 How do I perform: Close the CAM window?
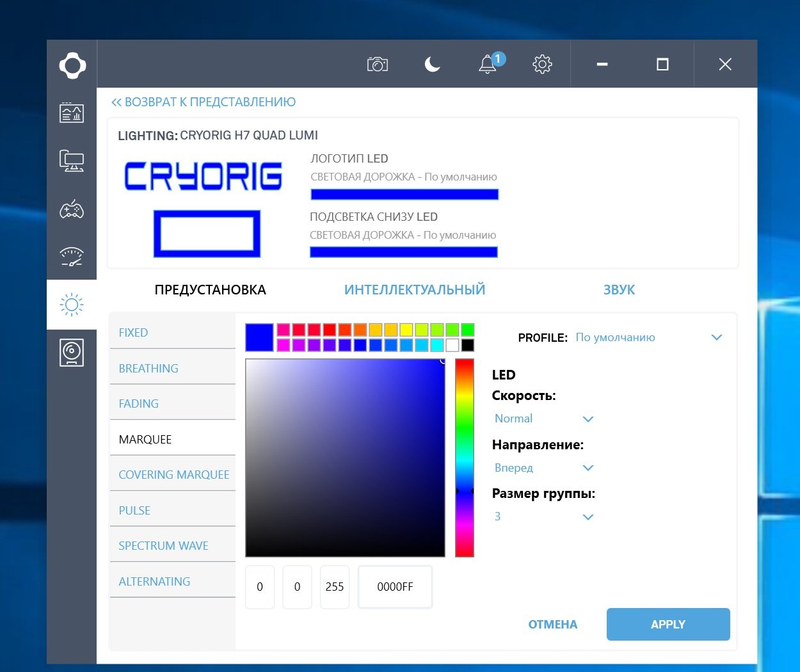click(725, 64)
